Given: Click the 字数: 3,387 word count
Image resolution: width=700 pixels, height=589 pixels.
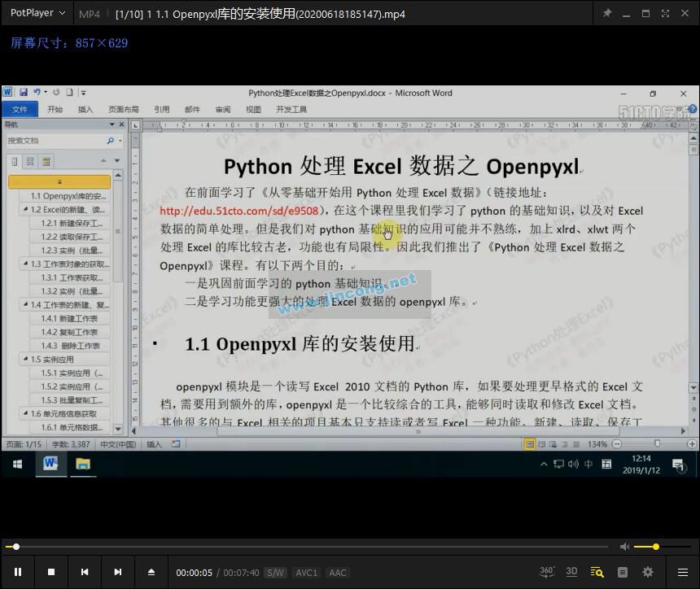Looking at the screenshot, I should click(x=71, y=444).
